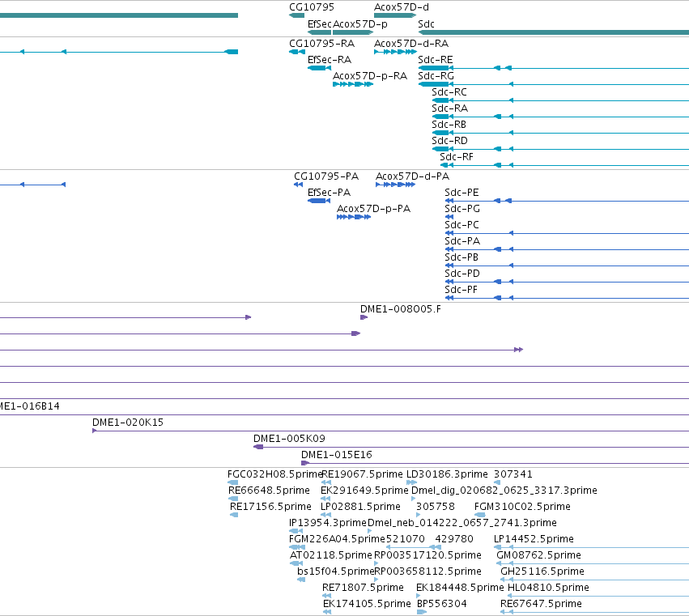Click the RP003517120.5prime EST label

tap(427, 556)
